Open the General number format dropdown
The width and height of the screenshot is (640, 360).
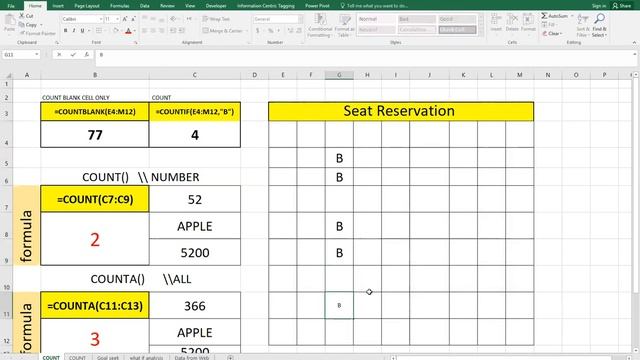pos(300,19)
